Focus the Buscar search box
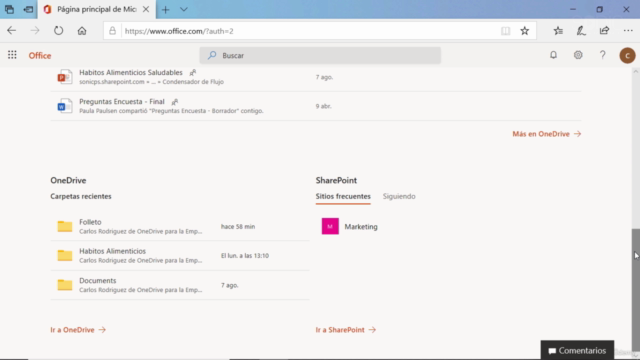The height and width of the screenshot is (360, 640). point(320,55)
